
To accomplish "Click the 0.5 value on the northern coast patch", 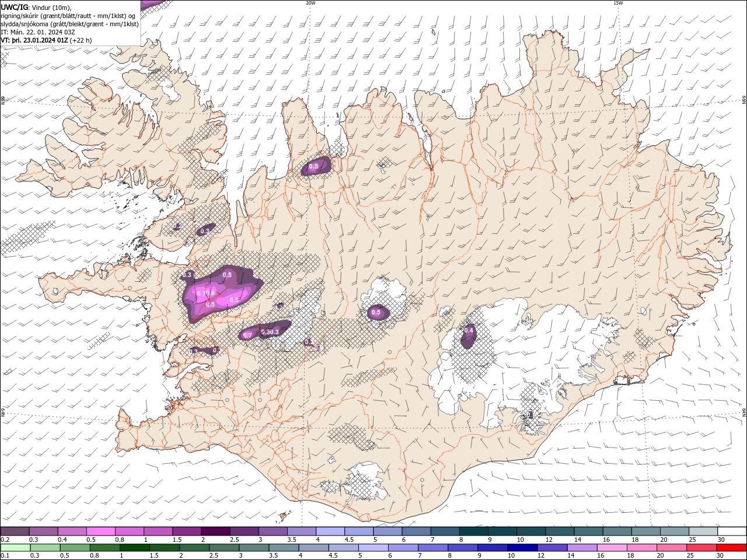I will click(x=313, y=167).
